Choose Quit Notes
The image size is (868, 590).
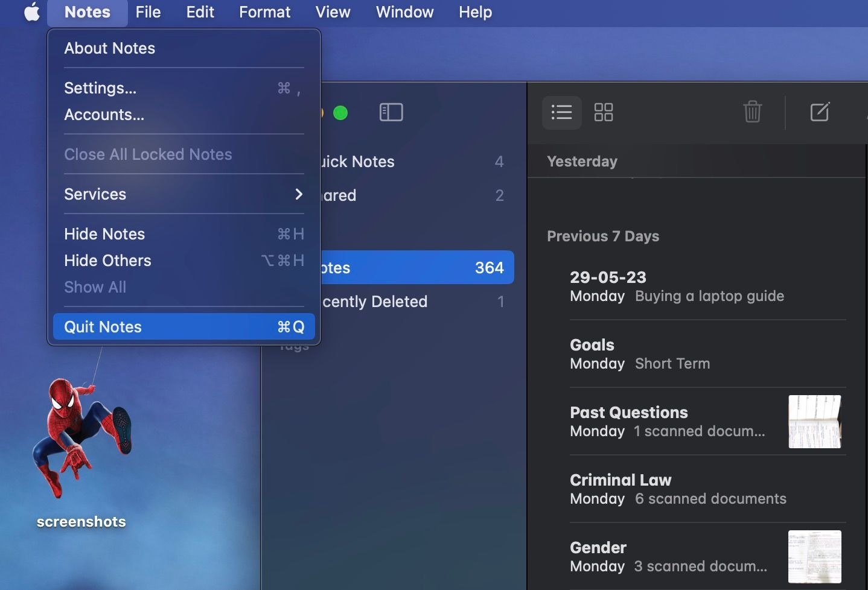tap(183, 326)
